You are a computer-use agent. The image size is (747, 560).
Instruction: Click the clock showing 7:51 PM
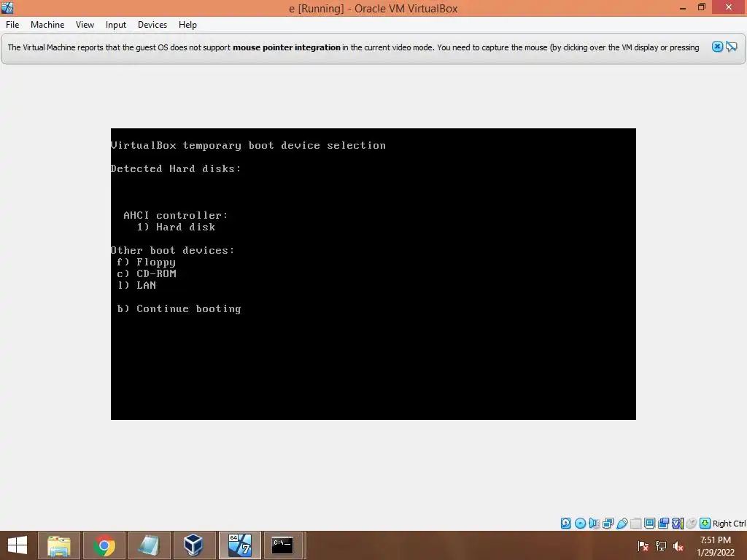(716, 540)
